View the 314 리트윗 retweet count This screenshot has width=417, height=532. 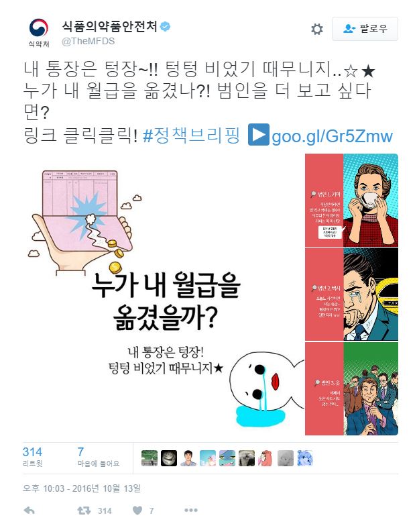33,457
